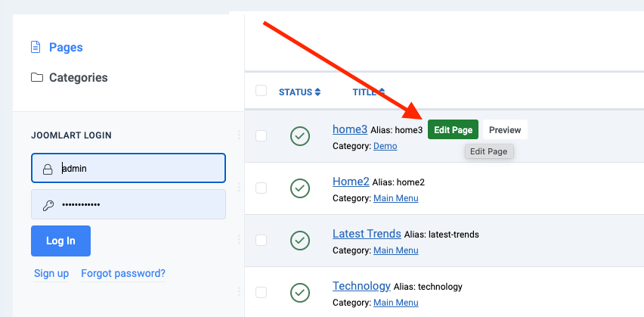Viewport: 644px width, 317px height.
Task: Focus the admin username input field
Action: (140, 169)
